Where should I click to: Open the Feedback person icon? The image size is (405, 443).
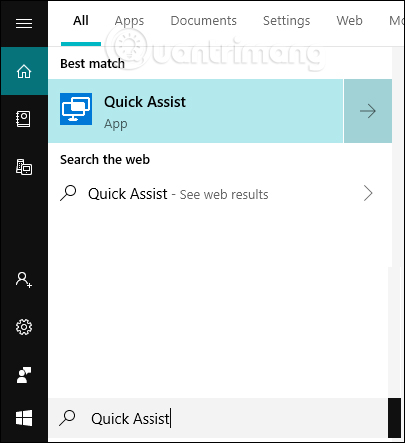coord(24,375)
